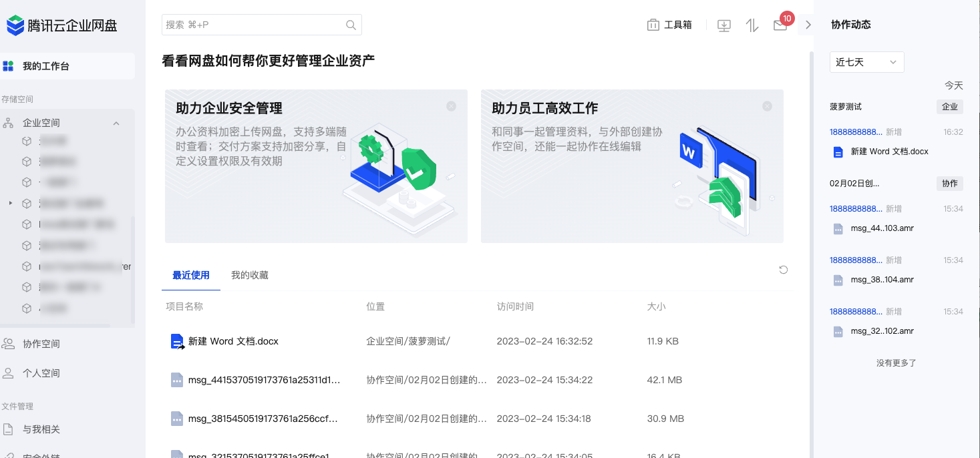Collapse the 协作动态 panel with the arrow
Viewport: 980px width, 458px height.
click(808, 25)
